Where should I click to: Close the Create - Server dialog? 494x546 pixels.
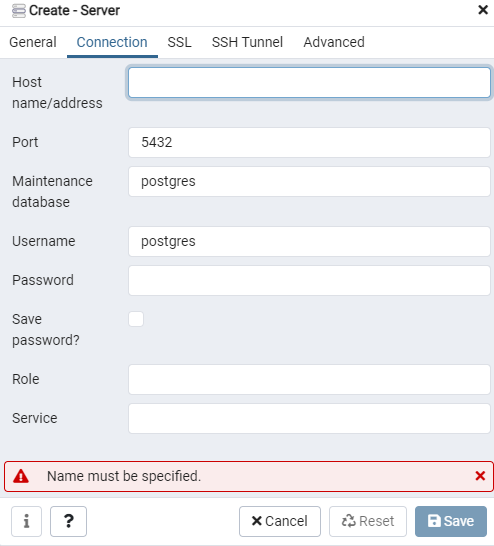click(483, 10)
